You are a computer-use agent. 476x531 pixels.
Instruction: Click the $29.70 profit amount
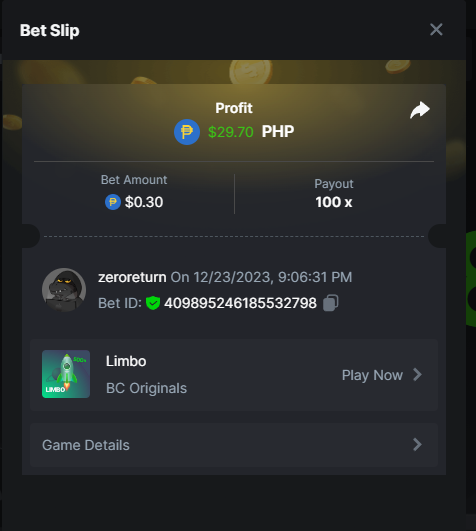pyautogui.click(x=231, y=132)
